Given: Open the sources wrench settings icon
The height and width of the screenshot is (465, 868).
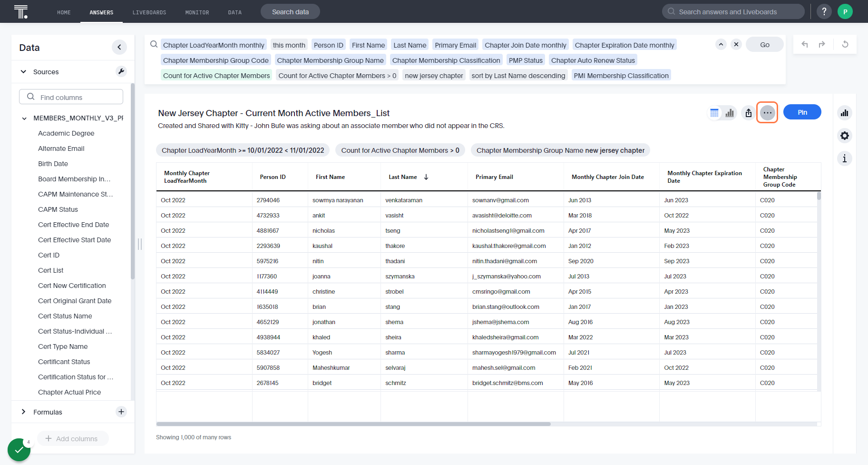Looking at the screenshot, I should pos(121,71).
